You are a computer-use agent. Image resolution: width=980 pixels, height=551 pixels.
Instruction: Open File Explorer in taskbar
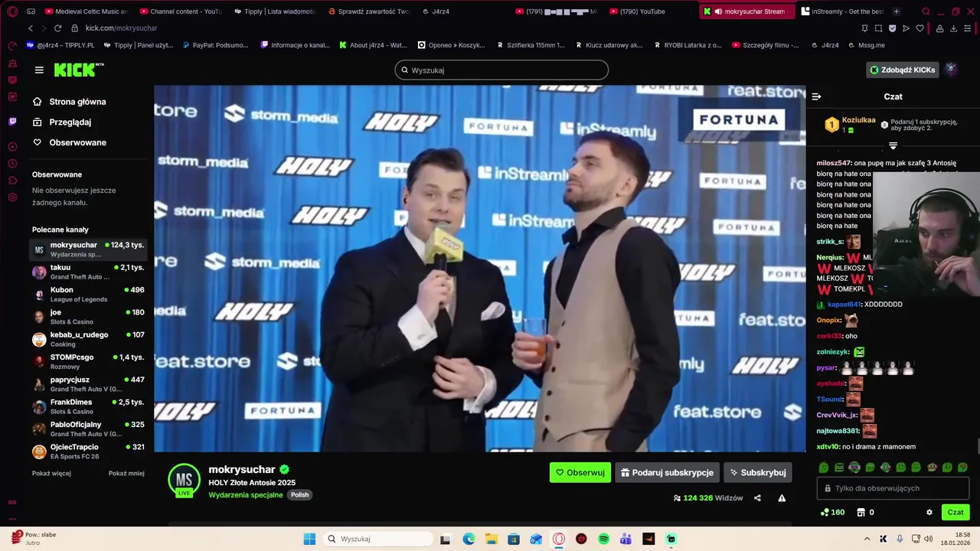(491, 539)
